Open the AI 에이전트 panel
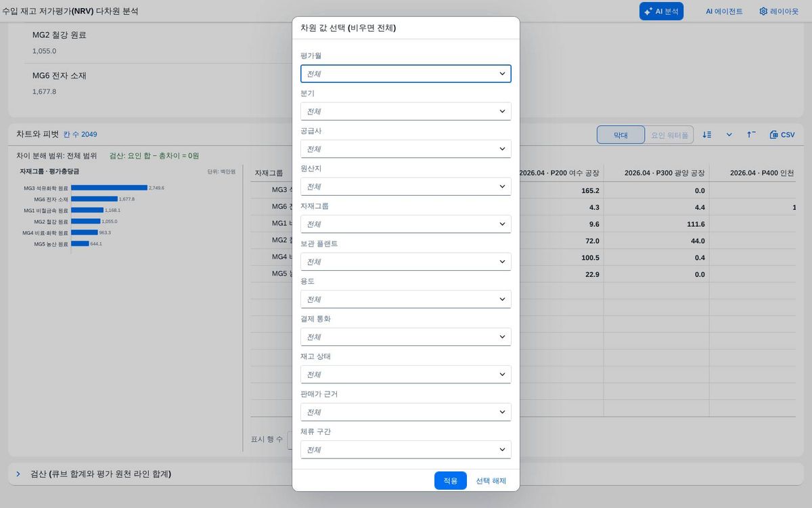812x508 pixels. (724, 12)
